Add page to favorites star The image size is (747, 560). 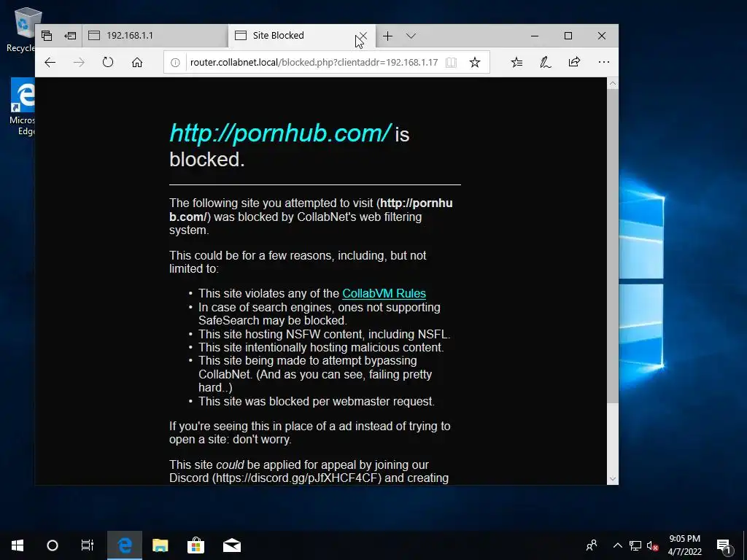click(x=474, y=63)
